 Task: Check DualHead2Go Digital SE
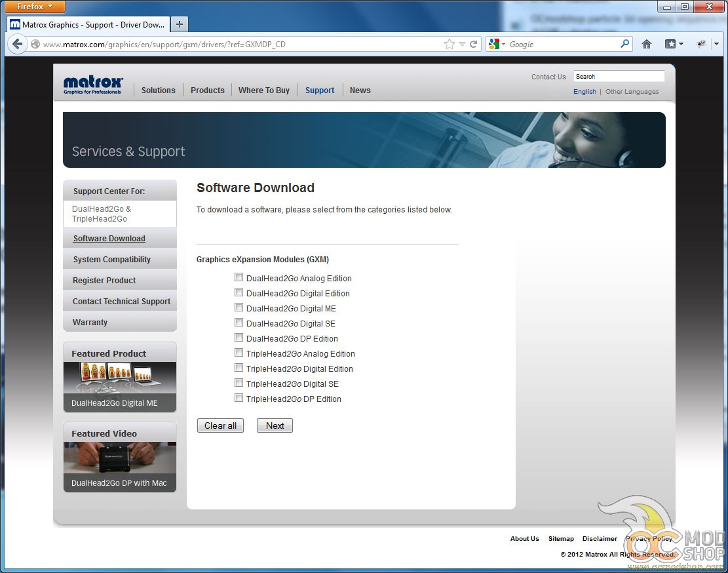239,323
